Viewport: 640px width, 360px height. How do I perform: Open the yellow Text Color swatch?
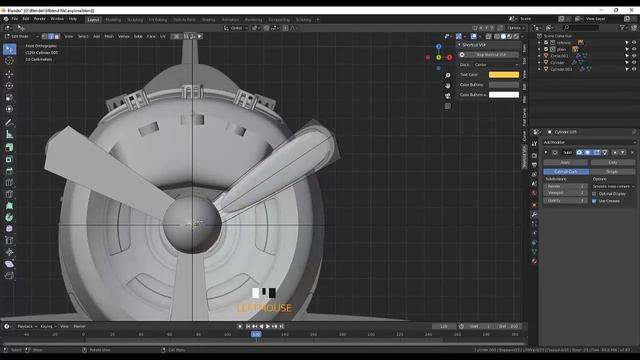(x=504, y=75)
